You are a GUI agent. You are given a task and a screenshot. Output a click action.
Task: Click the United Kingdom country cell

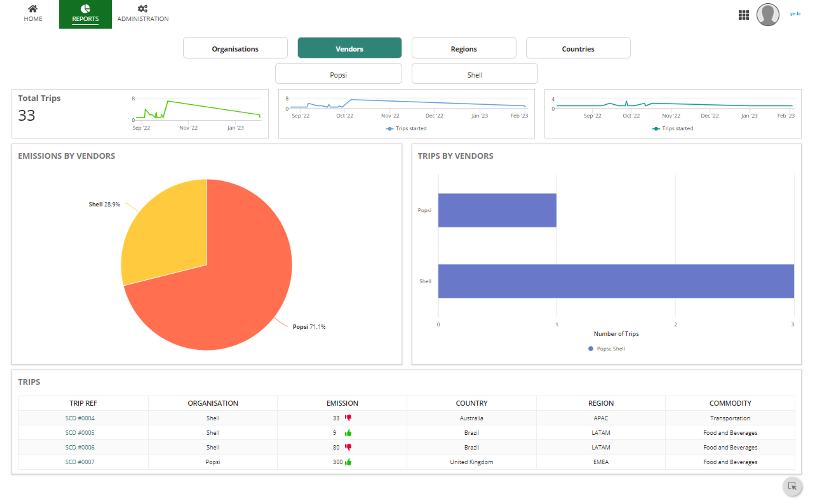pyautogui.click(x=471, y=462)
